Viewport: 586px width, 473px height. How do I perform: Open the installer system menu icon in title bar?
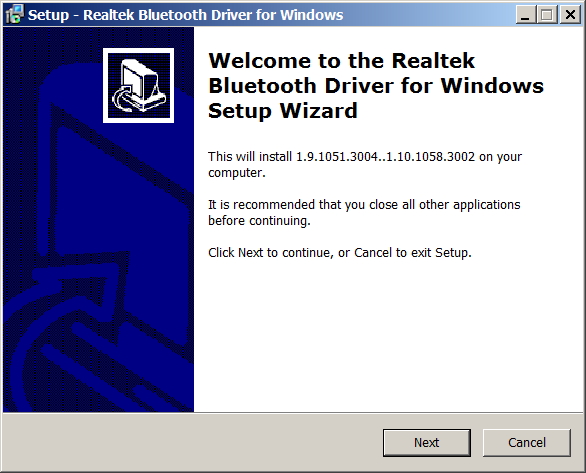click(x=15, y=14)
